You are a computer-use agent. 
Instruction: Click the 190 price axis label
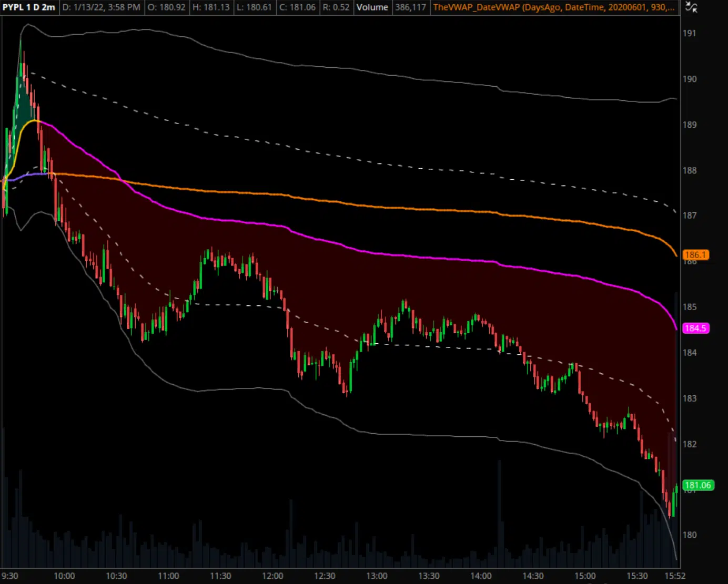[690, 79]
